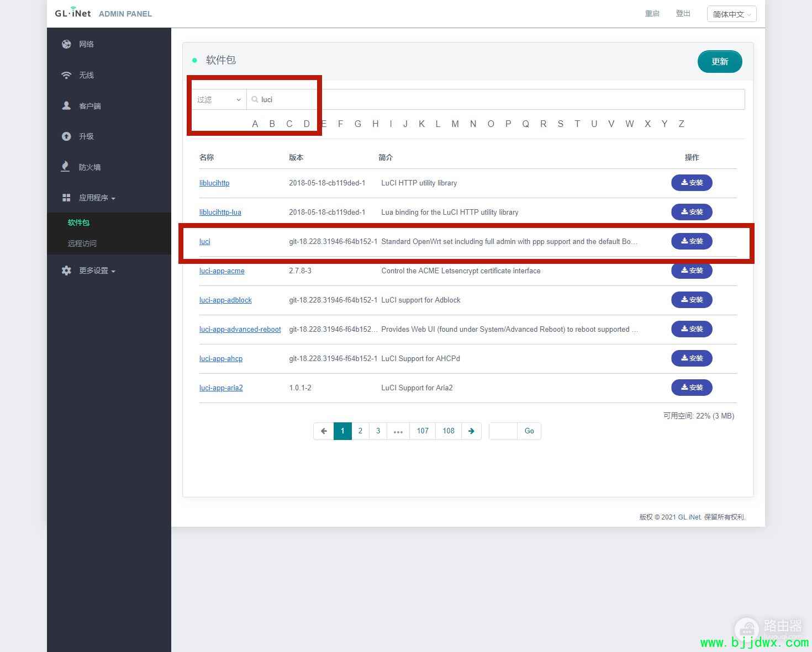Go to page 3
Image resolution: width=812 pixels, height=652 pixels.
tap(378, 431)
